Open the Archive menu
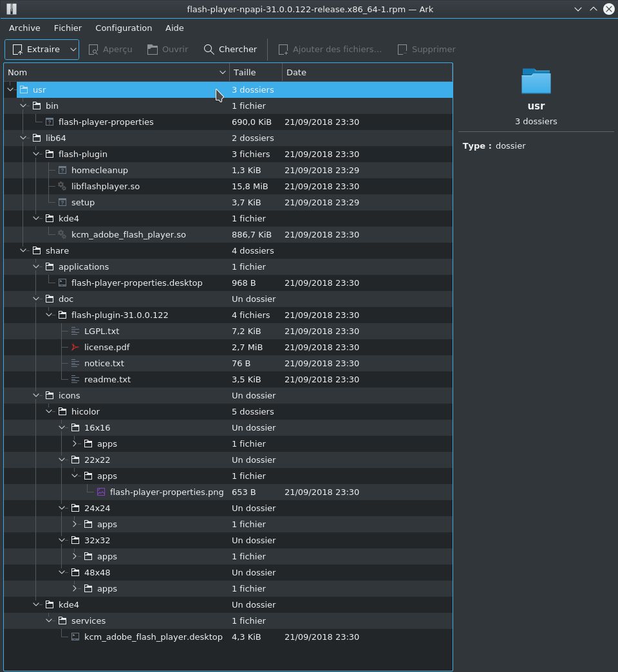The height and width of the screenshot is (672, 618). [x=24, y=28]
